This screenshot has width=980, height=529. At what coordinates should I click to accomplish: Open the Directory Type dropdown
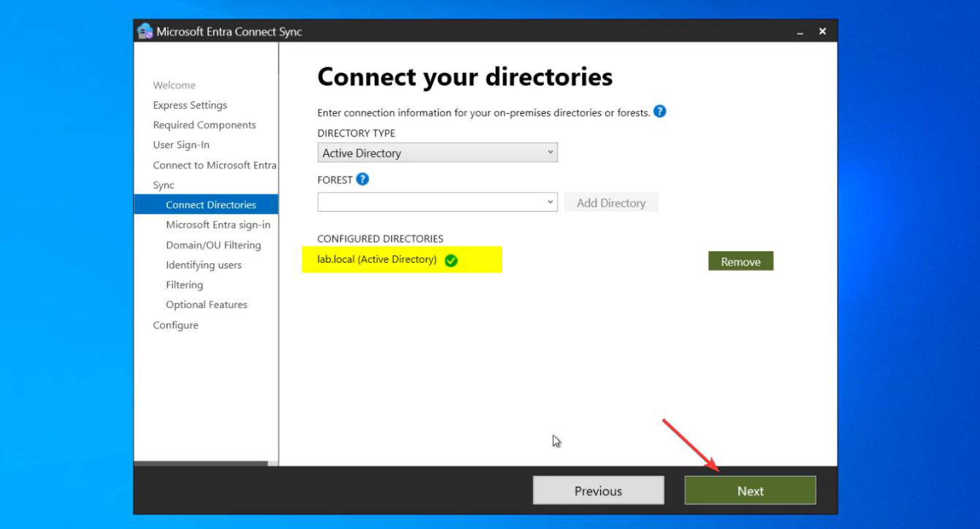tap(437, 152)
